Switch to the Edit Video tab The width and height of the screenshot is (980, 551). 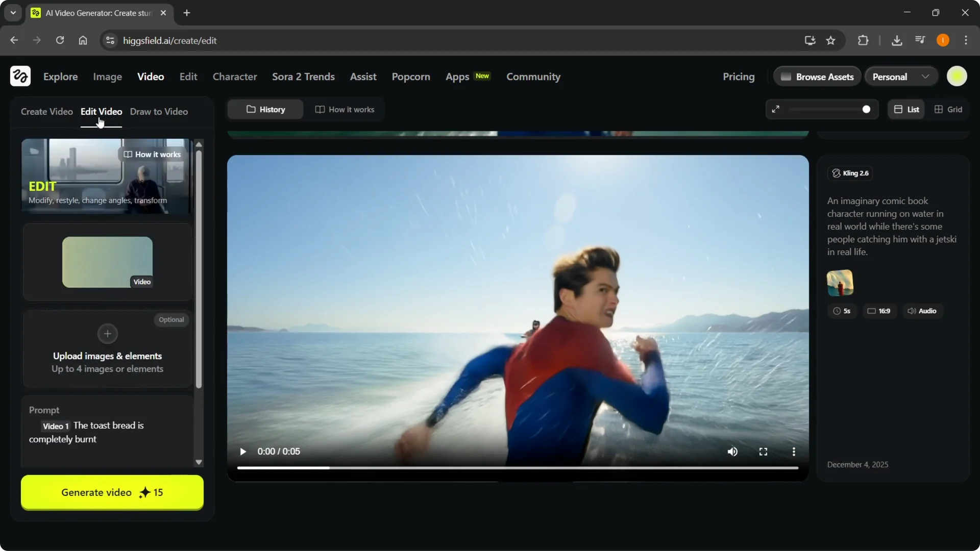[x=101, y=111]
